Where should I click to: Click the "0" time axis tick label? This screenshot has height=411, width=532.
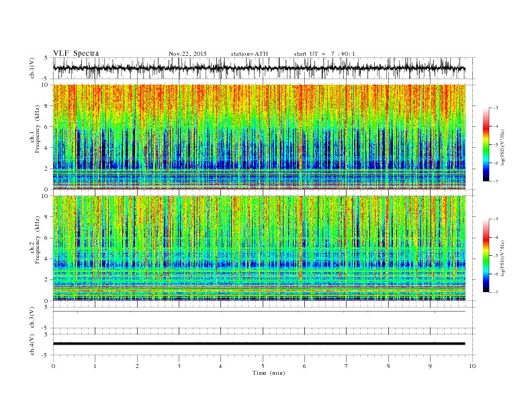pos(53,366)
